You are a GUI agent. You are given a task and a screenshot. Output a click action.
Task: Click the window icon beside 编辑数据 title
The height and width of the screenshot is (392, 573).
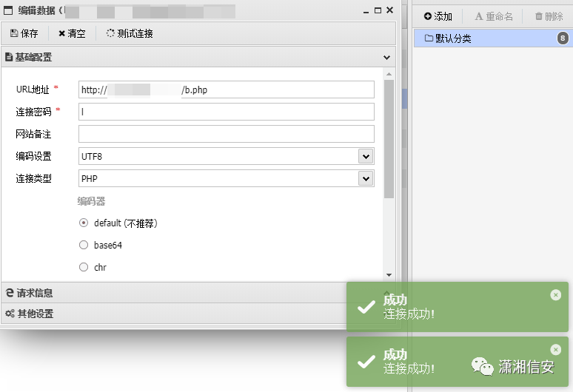pyautogui.click(x=8, y=10)
